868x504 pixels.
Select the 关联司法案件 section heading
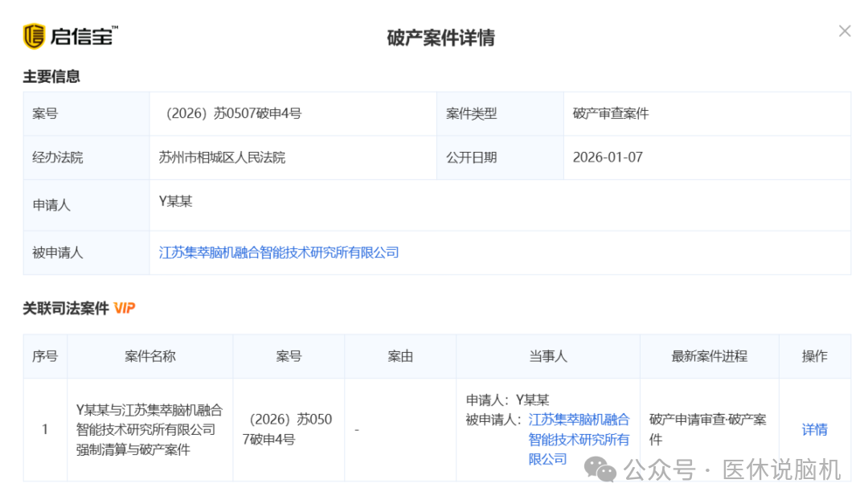pyautogui.click(x=67, y=308)
